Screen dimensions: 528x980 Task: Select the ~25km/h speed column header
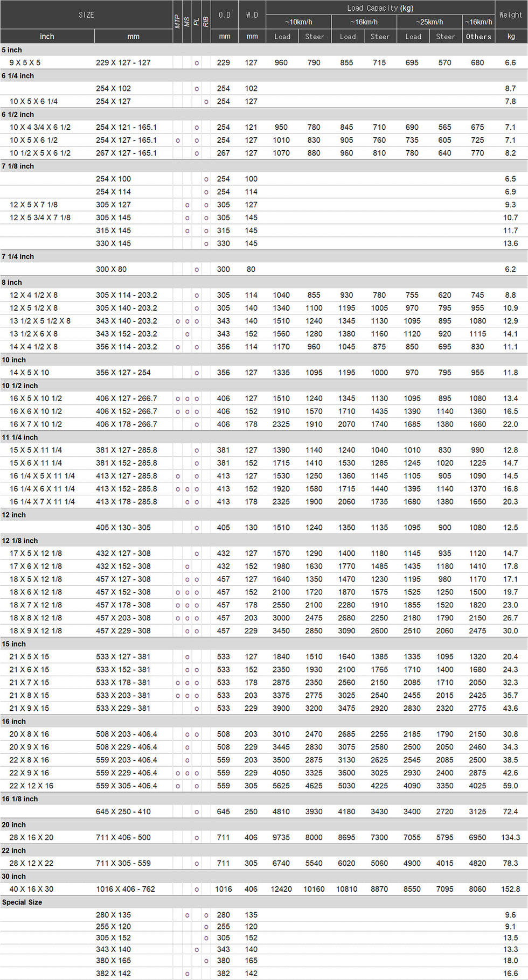coord(429,22)
